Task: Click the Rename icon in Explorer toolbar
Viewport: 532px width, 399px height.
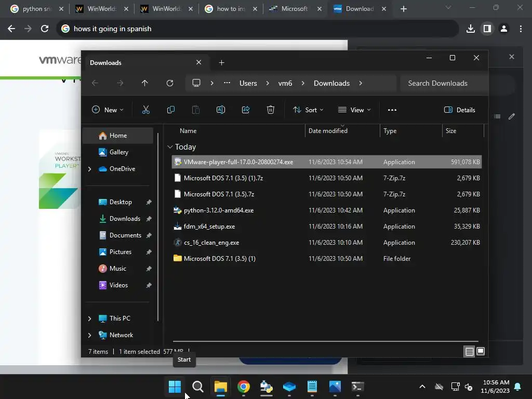Action: click(x=220, y=110)
